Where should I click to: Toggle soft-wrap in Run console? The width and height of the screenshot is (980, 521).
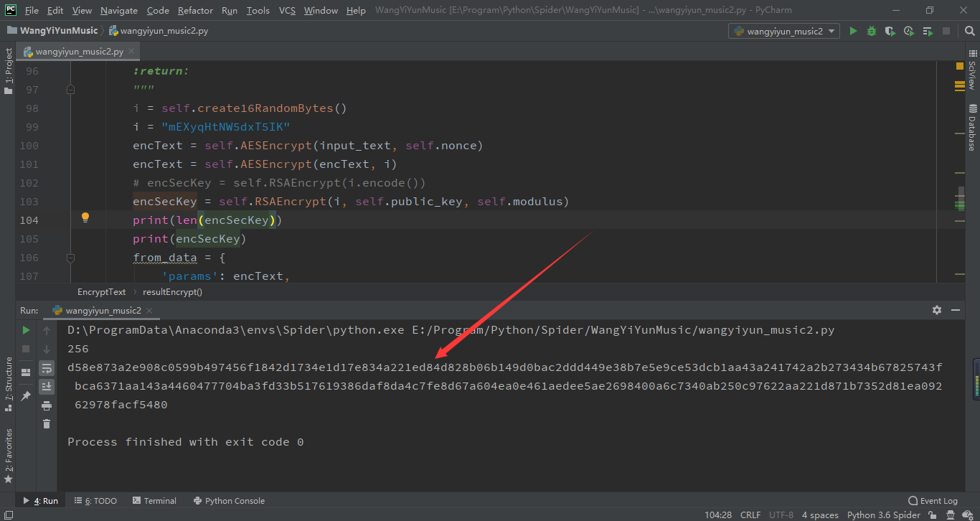[x=47, y=368]
